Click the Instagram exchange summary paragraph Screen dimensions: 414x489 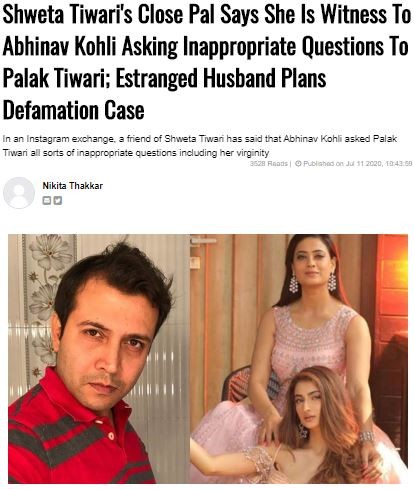click(200, 146)
